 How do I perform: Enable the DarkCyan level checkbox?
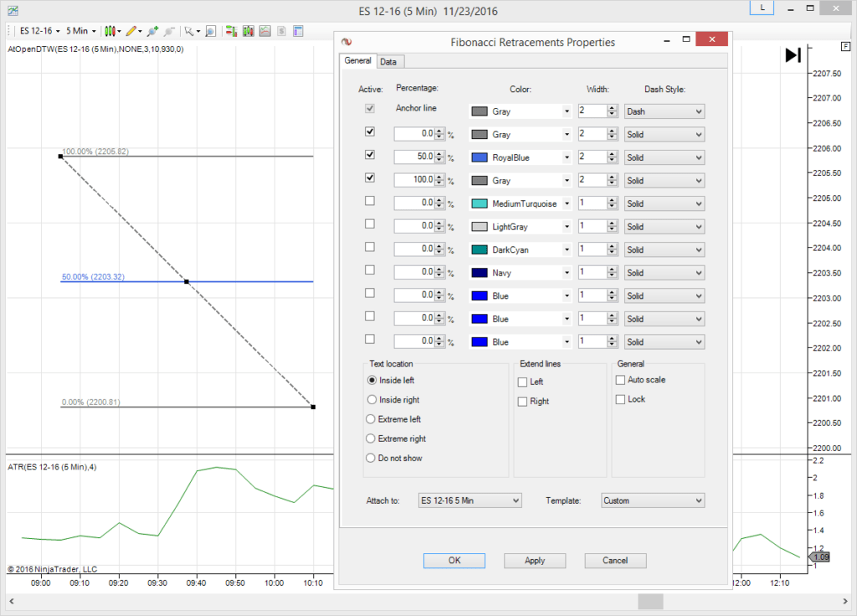370,247
